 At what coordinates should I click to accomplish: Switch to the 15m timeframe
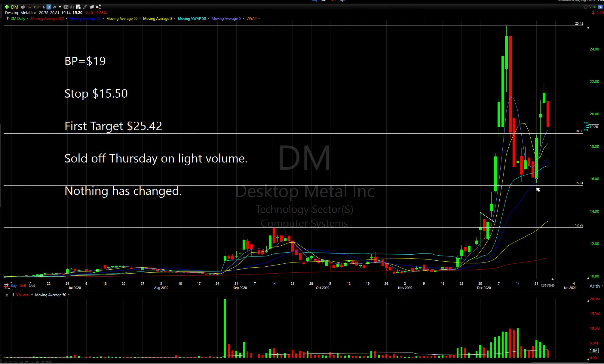coord(37,7)
